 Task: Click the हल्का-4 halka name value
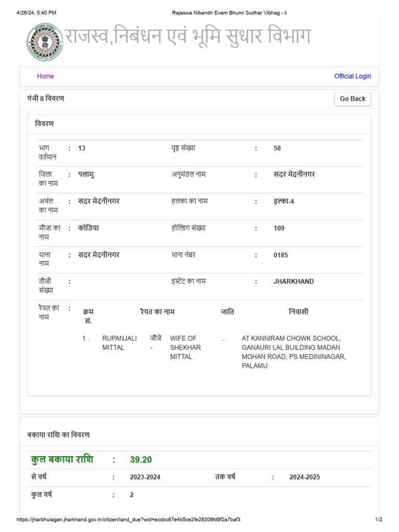[284, 202]
